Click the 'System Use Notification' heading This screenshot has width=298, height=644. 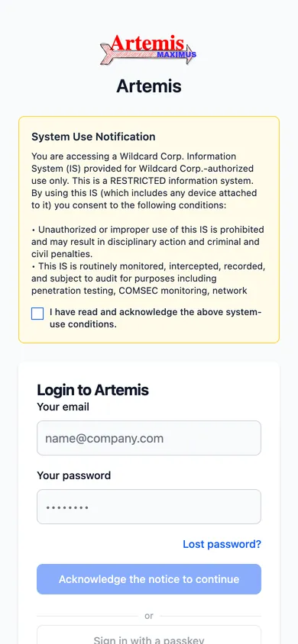(93, 137)
